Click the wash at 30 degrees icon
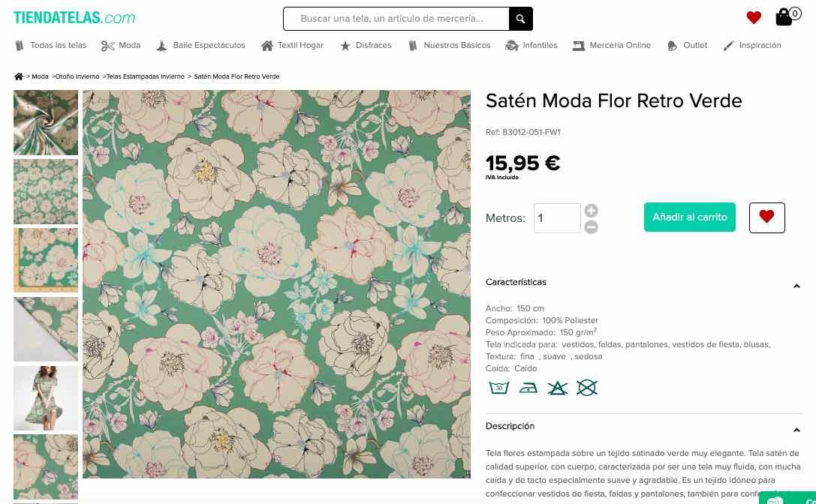This screenshot has width=816, height=504. click(499, 388)
